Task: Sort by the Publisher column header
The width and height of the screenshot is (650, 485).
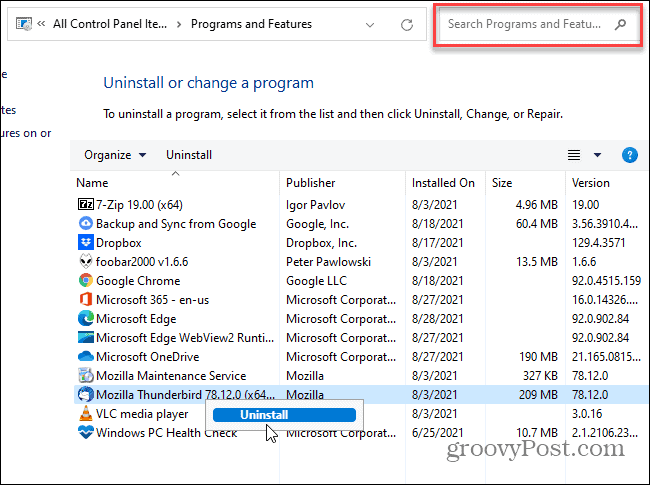Action: click(x=310, y=183)
